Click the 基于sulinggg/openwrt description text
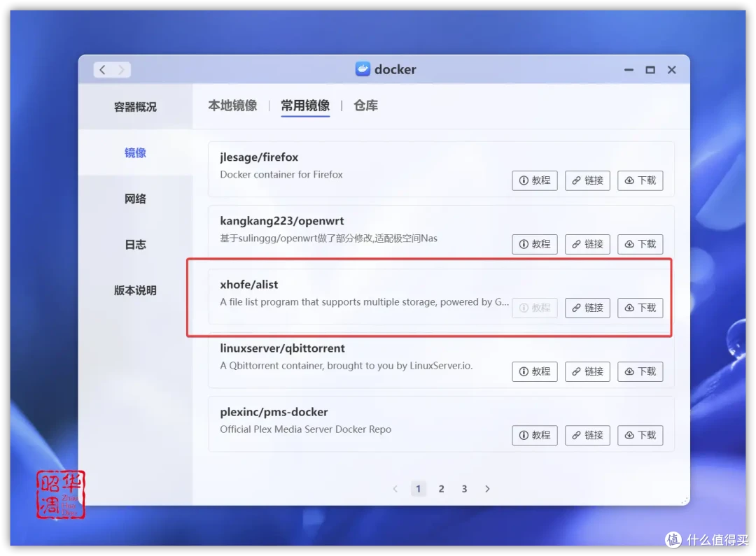Viewport: 756px width, 556px height. click(329, 238)
